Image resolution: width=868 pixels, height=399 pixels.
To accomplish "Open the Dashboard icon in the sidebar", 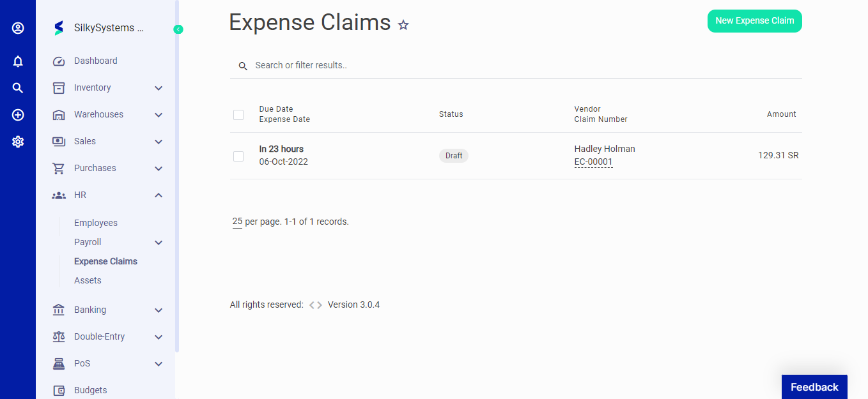I will [58, 60].
